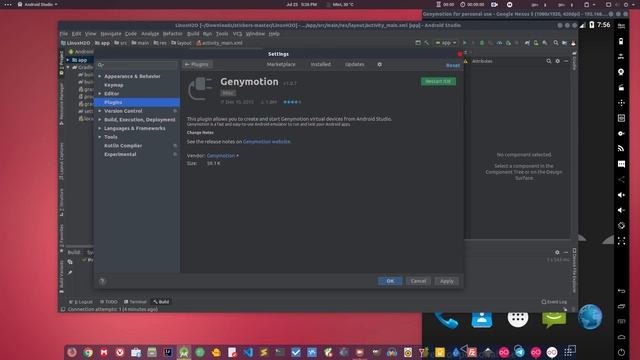The height and width of the screenshot is (360, 640).
Task: Open the plugins gear options menu
Action: (x=380, y=64)
